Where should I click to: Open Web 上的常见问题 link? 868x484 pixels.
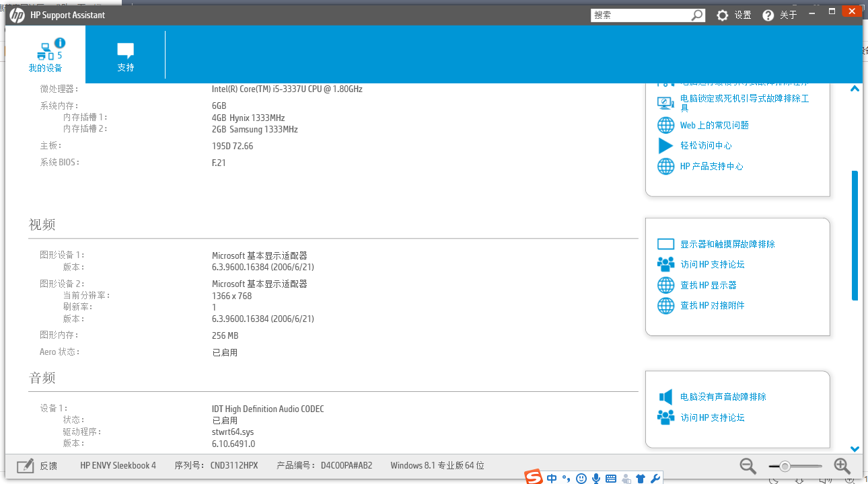pos(714,125)
